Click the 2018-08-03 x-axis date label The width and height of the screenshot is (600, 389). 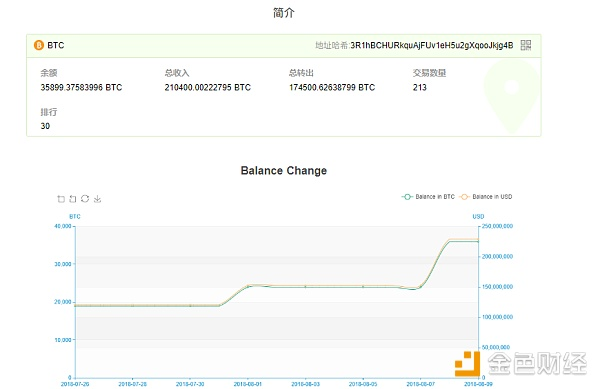[x=305, y=384]
